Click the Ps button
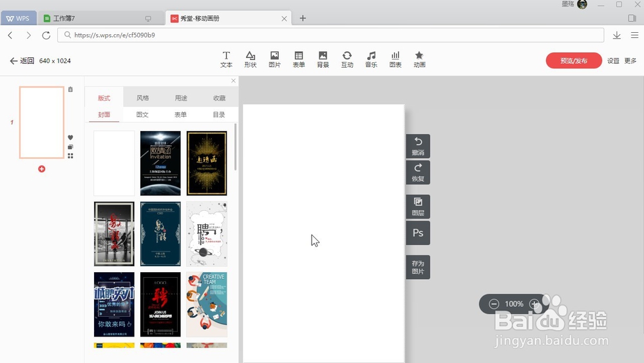 (x=418, y=233)
